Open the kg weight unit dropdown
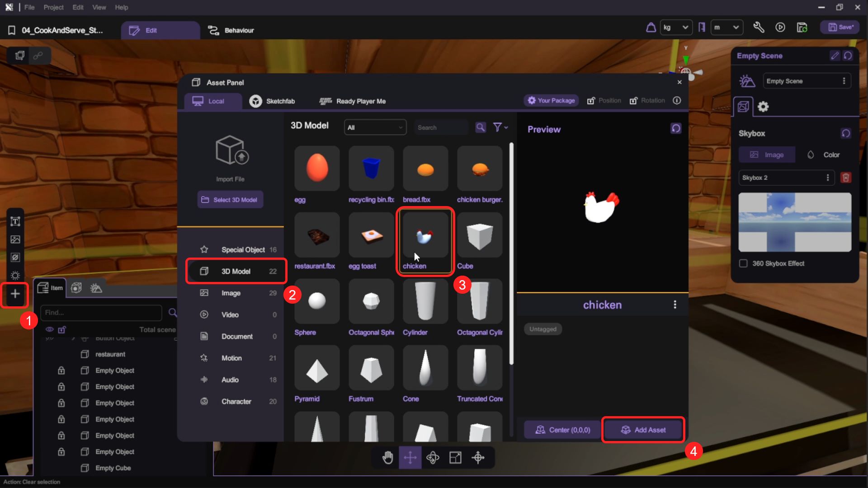868x488 pixels. pyautogui.click(x=676, y=28)
